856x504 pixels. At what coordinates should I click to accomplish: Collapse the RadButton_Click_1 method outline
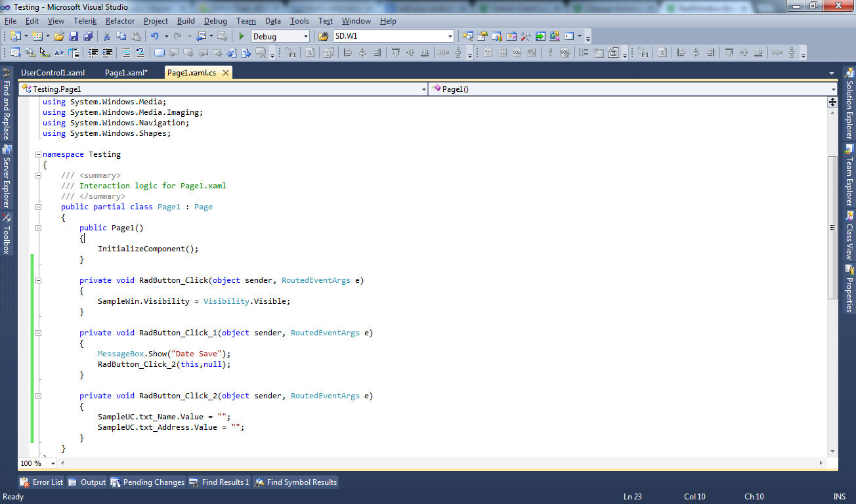coord(38,333)
